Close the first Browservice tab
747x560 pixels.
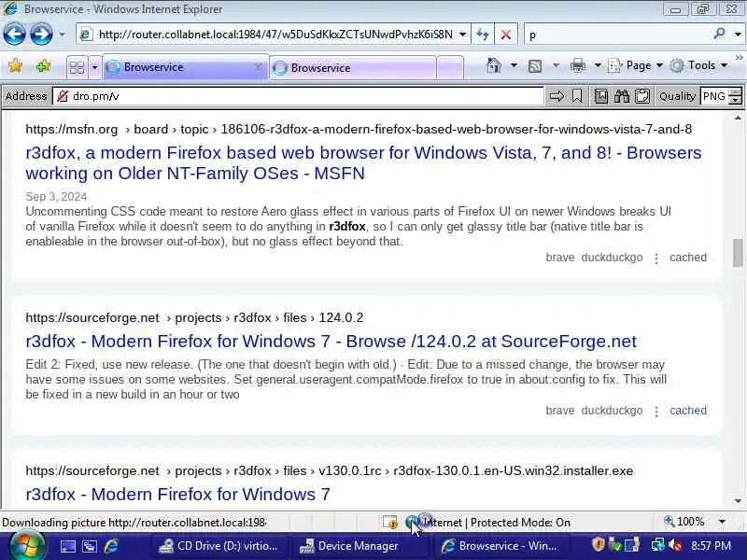coord(259,66)
